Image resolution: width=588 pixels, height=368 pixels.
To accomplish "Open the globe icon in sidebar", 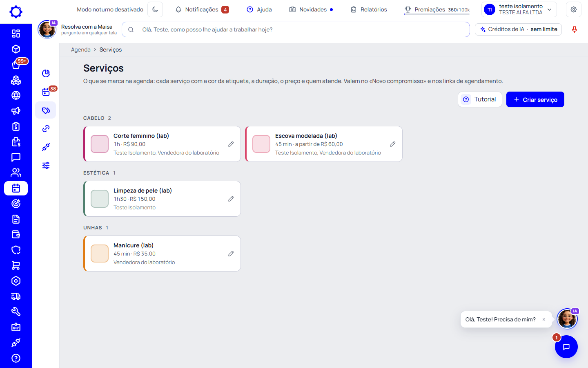I will point(16,95).
